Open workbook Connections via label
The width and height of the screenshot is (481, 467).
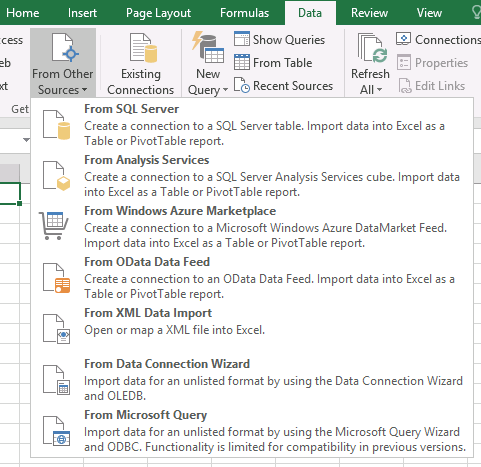[x=448, y=40]
